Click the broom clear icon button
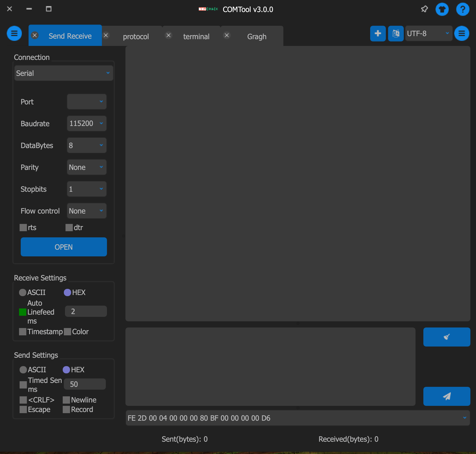The width and height of the screenshot is (476, 454). pos(447,337)
